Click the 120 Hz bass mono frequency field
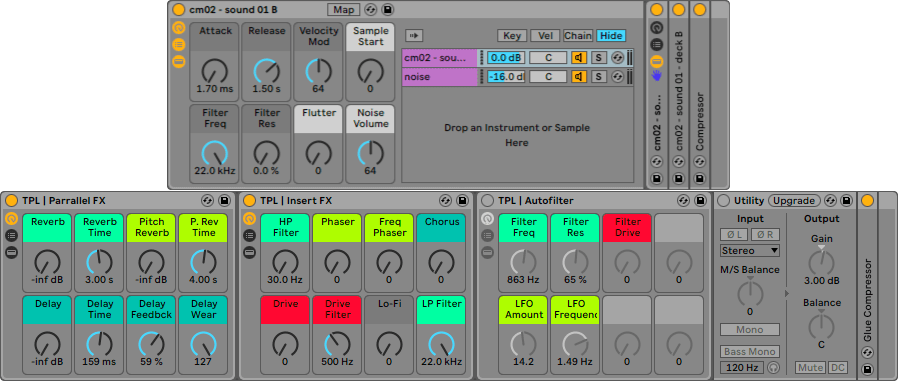 coord(743,367)
